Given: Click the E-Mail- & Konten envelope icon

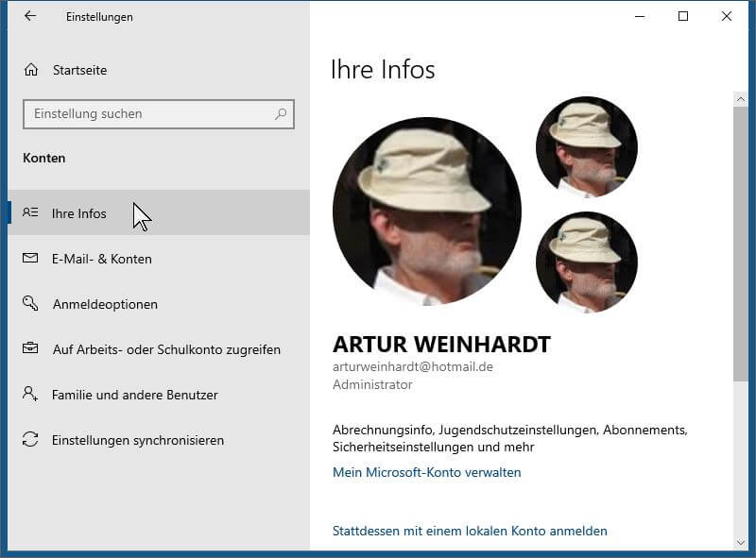Looking at the screenshot, I should (30, 258).
